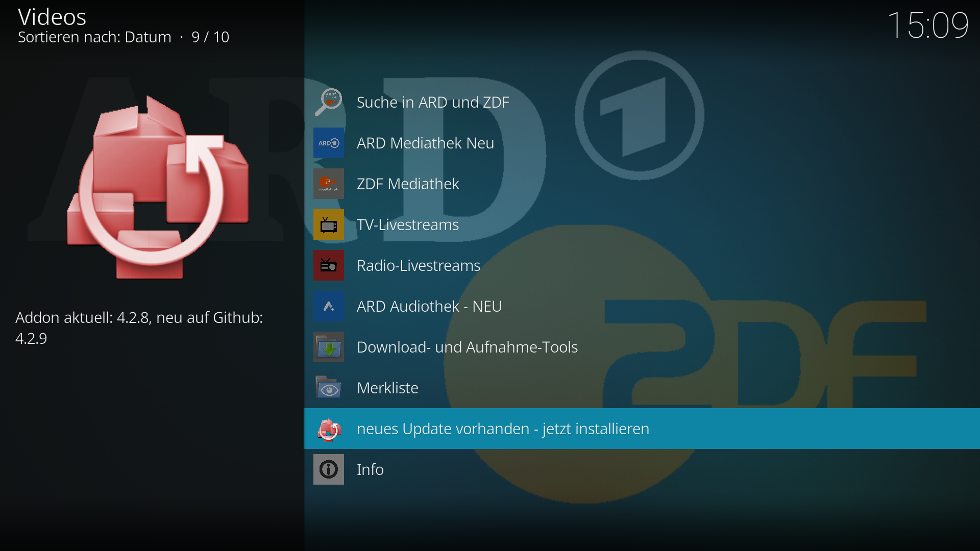Screen dimensions: 980x551
Task: Click the green-arrow download folder icon
Action: coord(328,347)
